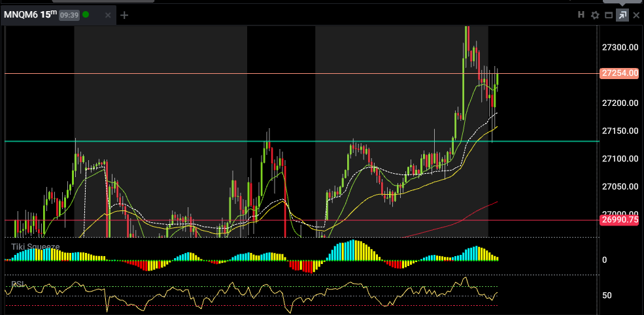Viewport: 644px width, 315px height.
Task: Click the 27100.00 price axis label
Action: pos(620,159)
